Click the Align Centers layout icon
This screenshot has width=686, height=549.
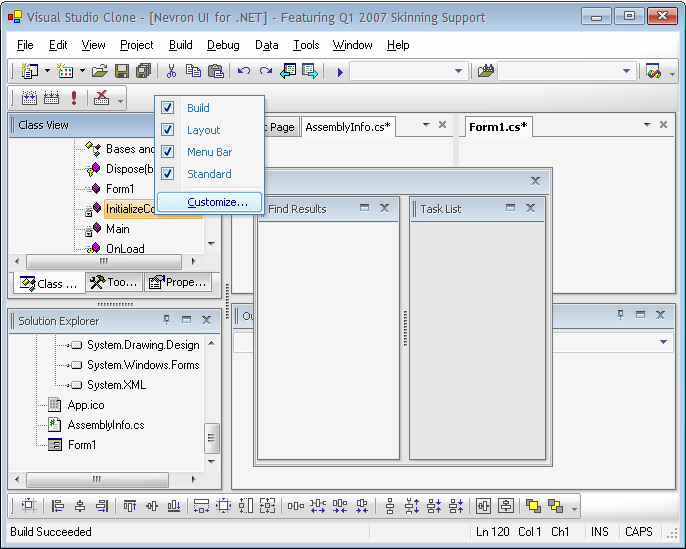pyautogui.click(x=80, y=506)
